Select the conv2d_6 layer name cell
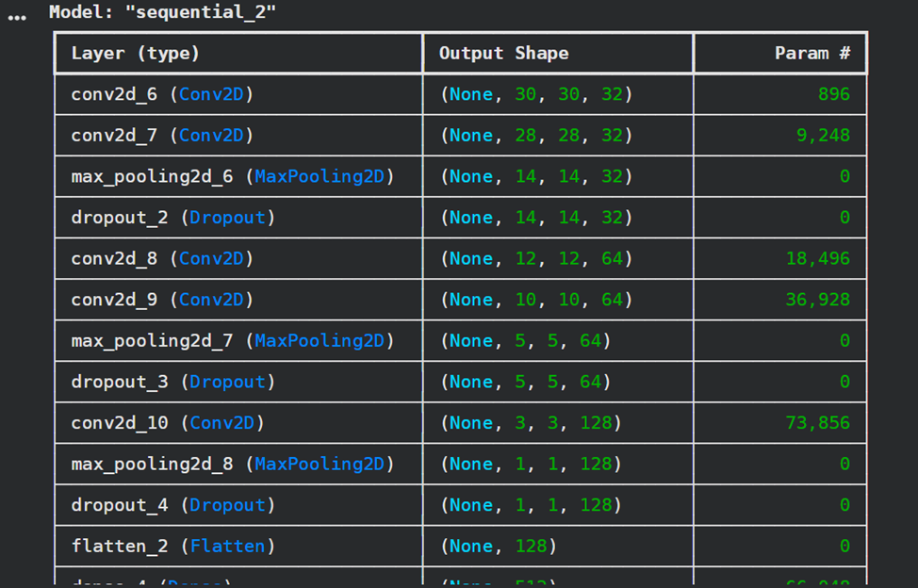The width and height of the screenshot is (918, 588). pyautogui.click(x=114, y=94)
